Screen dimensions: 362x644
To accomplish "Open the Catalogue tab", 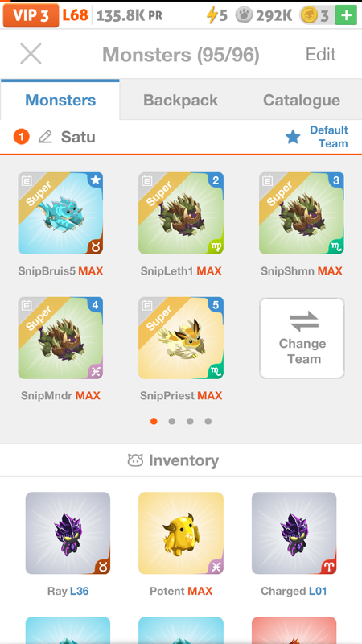I will pos(302,100).
